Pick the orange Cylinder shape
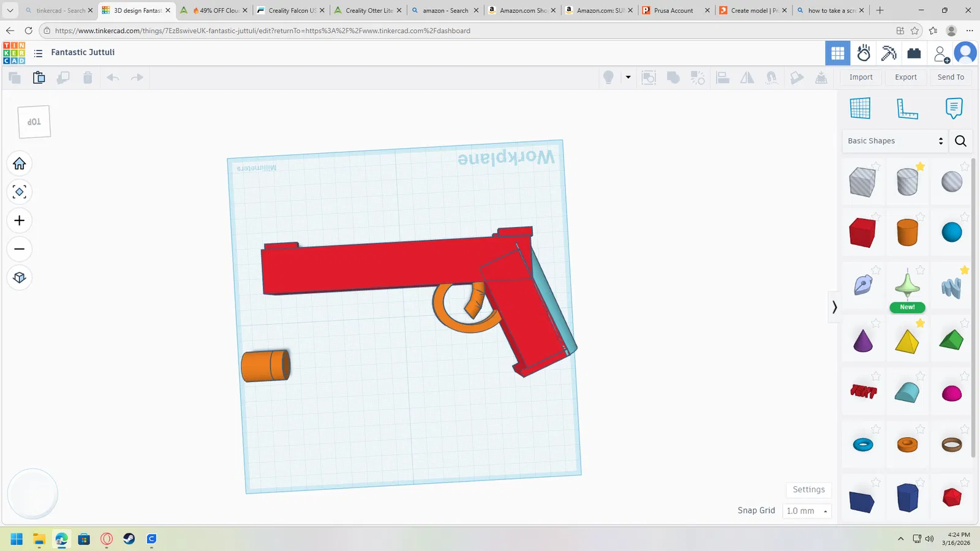This screenshot has width=980, height=551. (907, 233)
